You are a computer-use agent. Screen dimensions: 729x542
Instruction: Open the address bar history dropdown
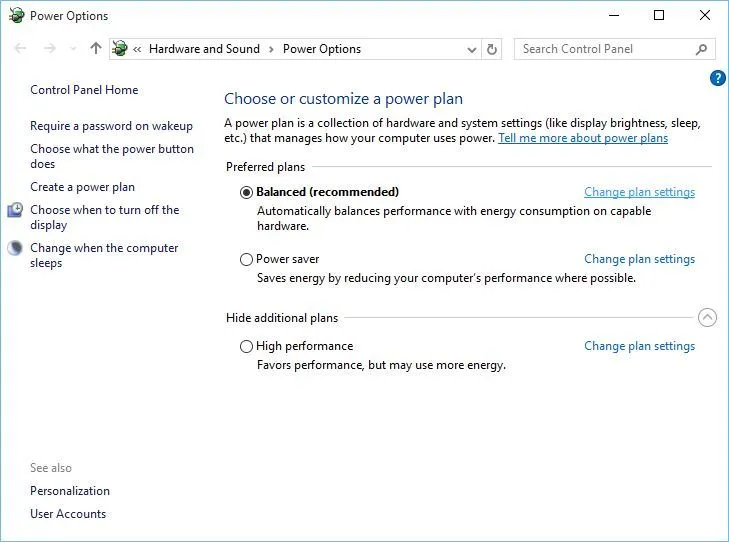472,49
